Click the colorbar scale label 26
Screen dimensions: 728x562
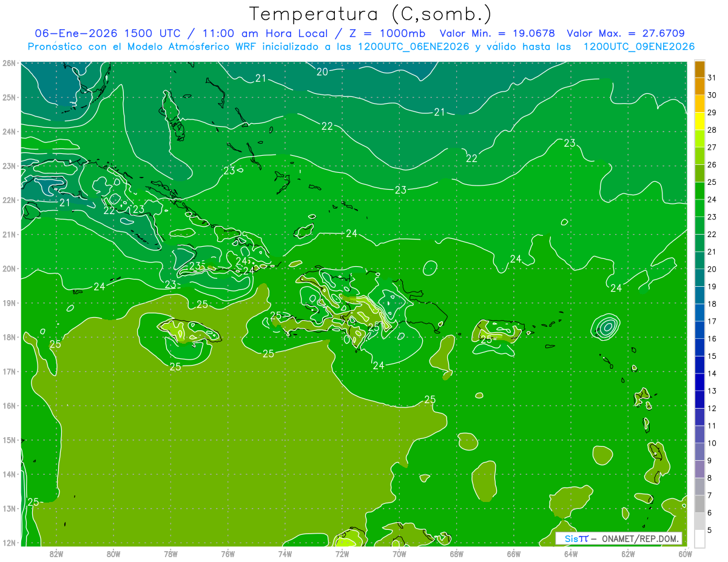712,164
